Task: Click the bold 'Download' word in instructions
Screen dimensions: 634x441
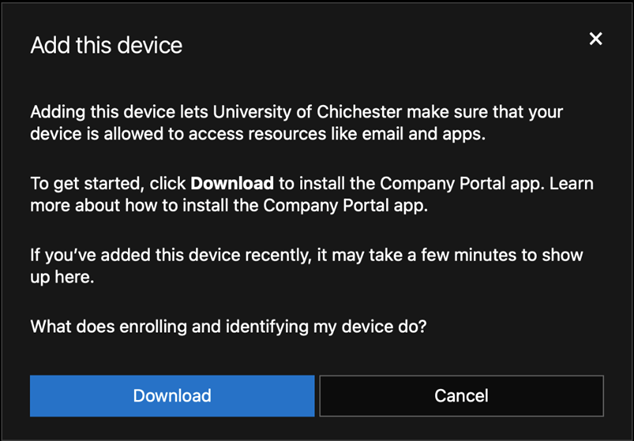Action: click(x=232, y=184)
